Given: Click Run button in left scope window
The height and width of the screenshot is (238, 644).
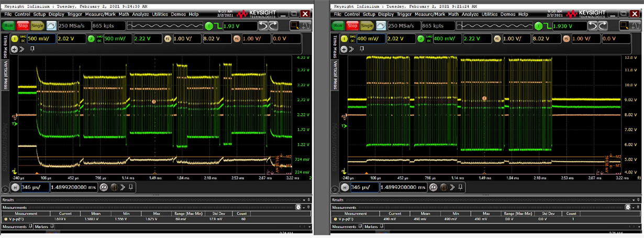Looking at the screenshot, I should pyautogui.click(x=8, y=26).
